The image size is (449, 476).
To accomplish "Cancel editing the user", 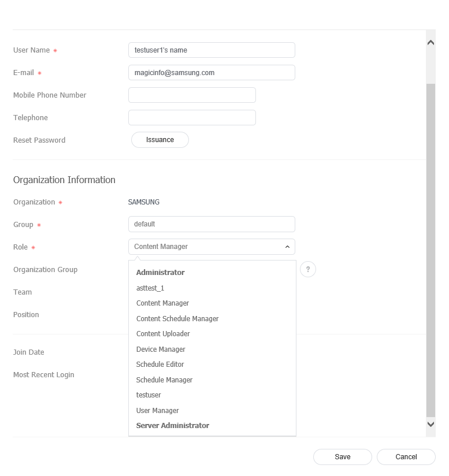I will pyautogui.click(x=406, y=457).
